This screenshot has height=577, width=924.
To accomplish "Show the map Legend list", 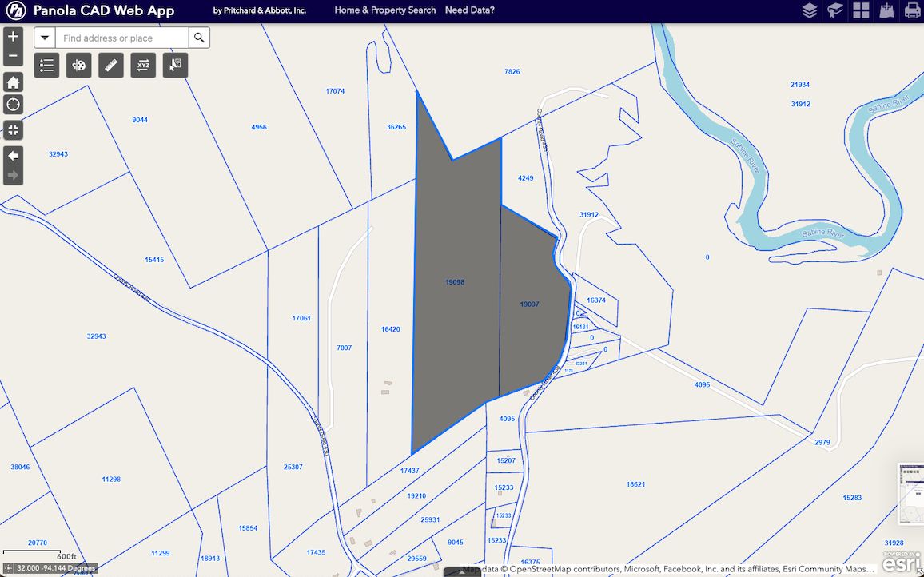I will (46, 65).
